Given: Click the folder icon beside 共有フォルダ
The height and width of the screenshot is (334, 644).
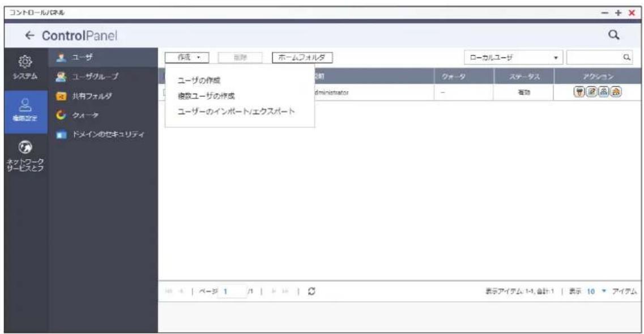Looking at the screenshot, I should tap(61, 96).
